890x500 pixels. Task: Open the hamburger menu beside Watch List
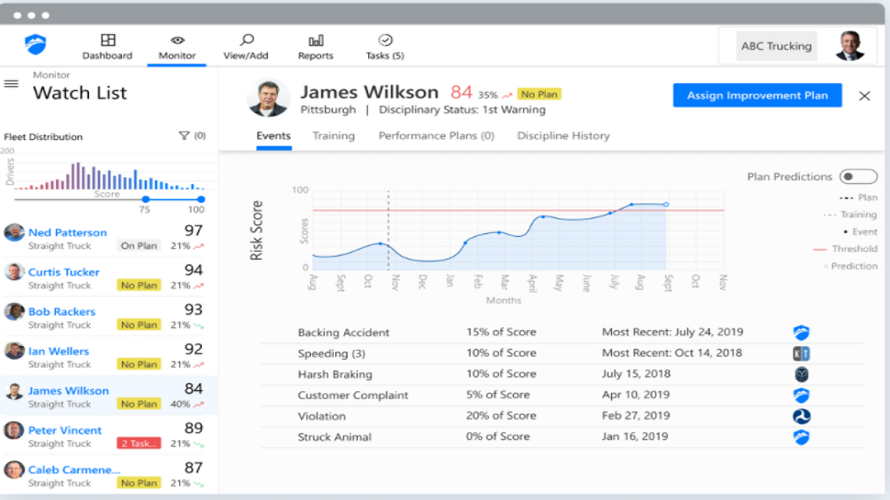11,84
